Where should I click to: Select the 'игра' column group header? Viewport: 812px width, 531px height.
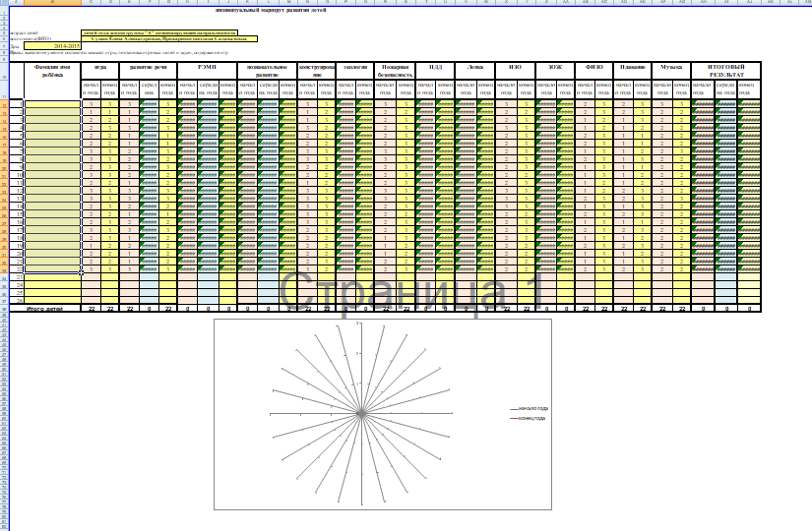click(100, 67)
